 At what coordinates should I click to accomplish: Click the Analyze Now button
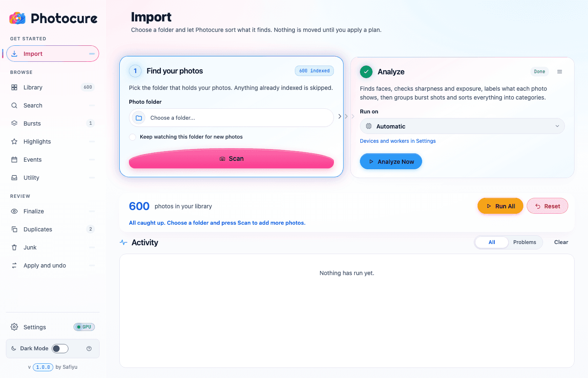(x=391, y=161)
